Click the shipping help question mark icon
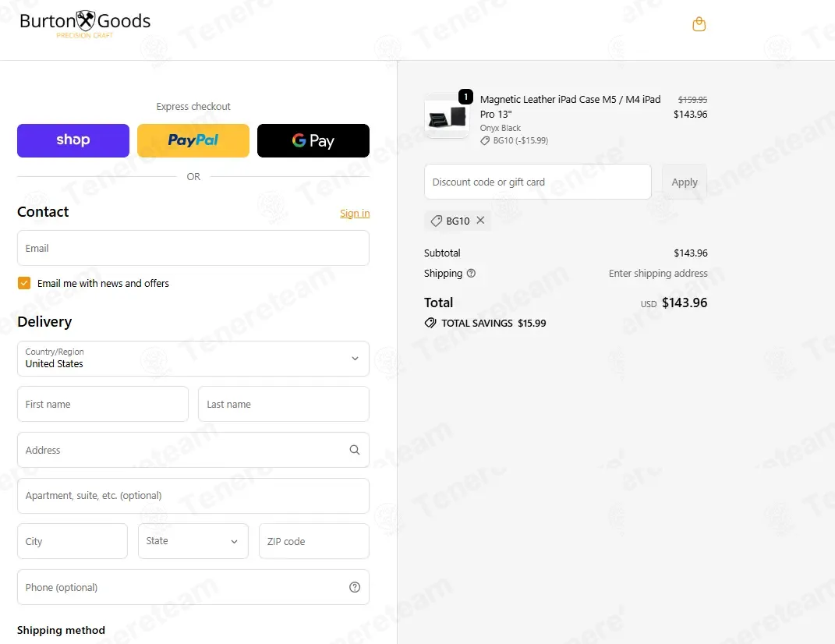The height and width of the screenshot is (644, 835). coord(471,273)
